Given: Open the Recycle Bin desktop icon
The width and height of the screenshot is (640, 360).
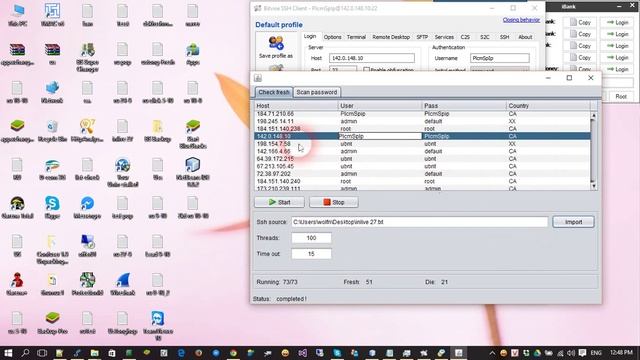Looking at the screenshot, I should point(52,130).
